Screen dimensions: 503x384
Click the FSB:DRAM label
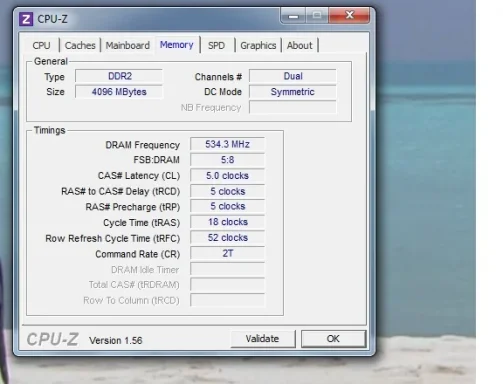point(156,160)
